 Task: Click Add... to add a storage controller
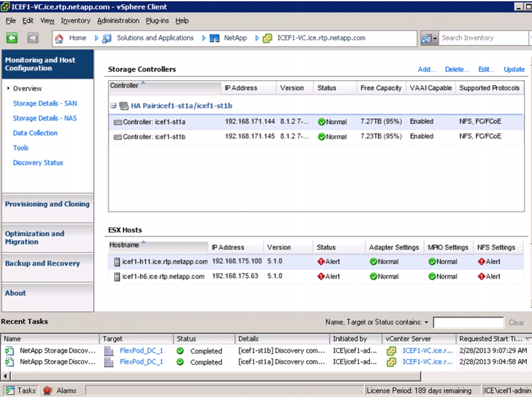tap(427, 69)
